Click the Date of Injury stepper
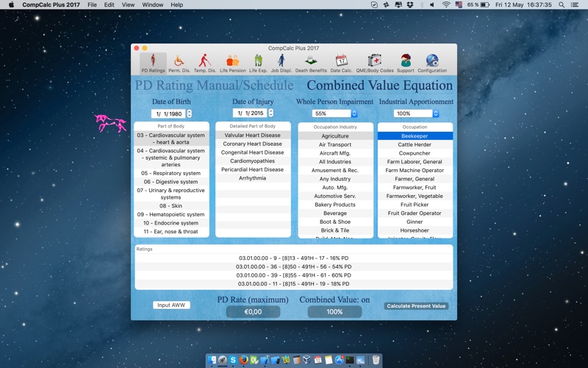The height and width of the screenshot is (368, 588). coord(270,113)
